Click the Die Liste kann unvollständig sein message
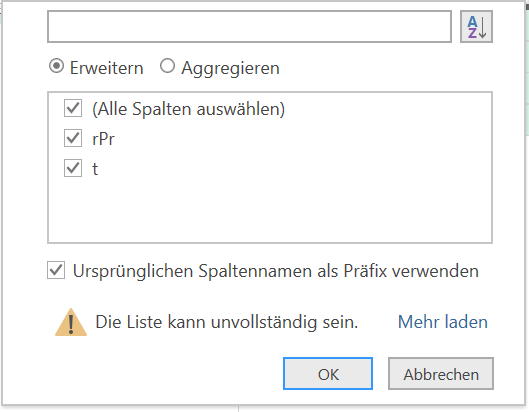Viewport: 529px width, 412px height. pyautogui.click(x=226, y=322)
